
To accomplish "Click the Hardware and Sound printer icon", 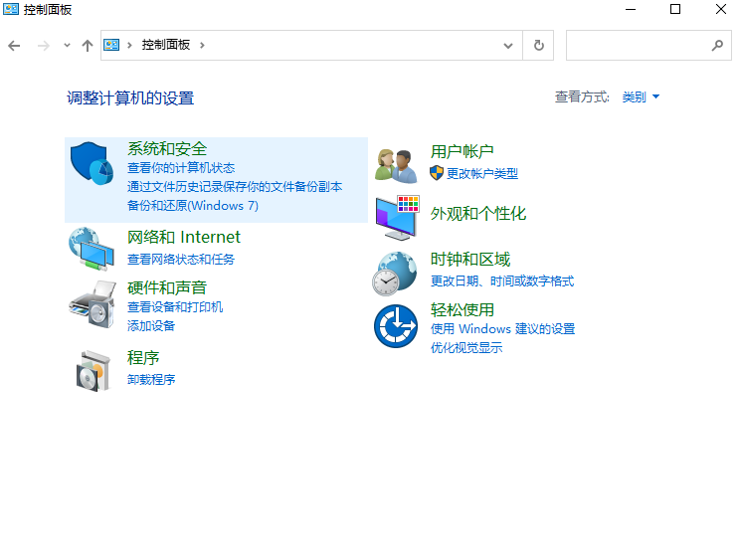I will pyautogui.click(x=92, y=302).
